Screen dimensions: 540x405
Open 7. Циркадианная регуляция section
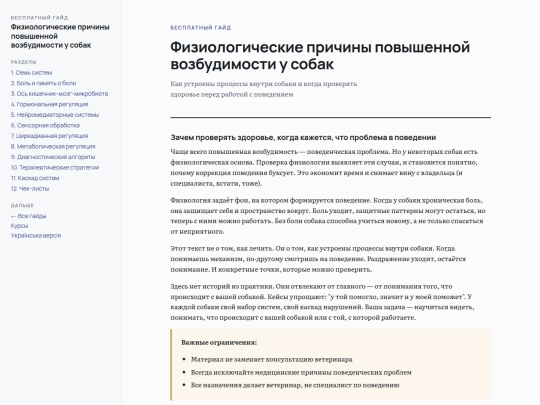[x=49, y=136]
